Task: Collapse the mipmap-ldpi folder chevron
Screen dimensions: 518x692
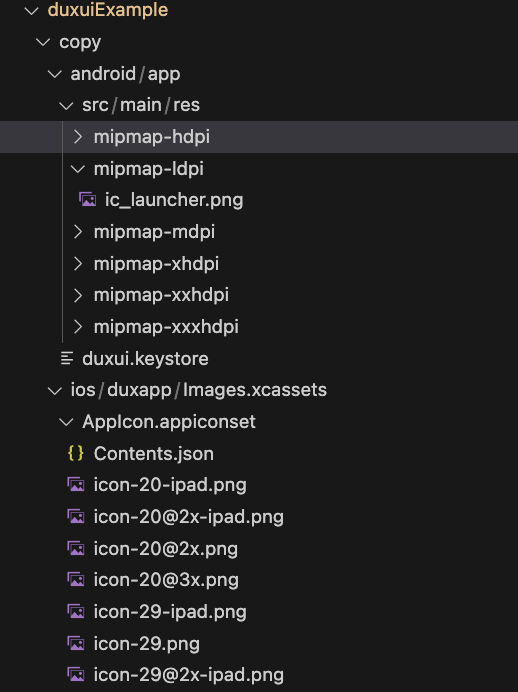Action: pyautogui.click(x=78, y=169)
